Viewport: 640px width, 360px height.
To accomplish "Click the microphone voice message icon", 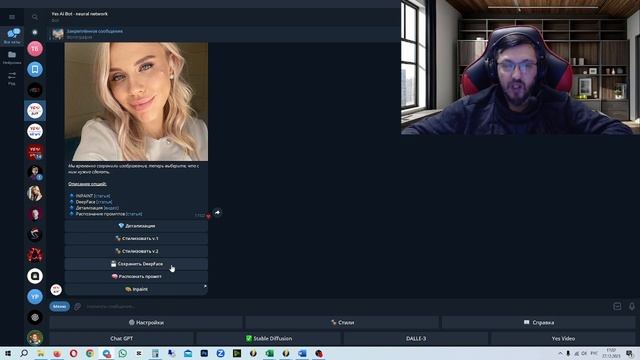I will coord(632,306).
